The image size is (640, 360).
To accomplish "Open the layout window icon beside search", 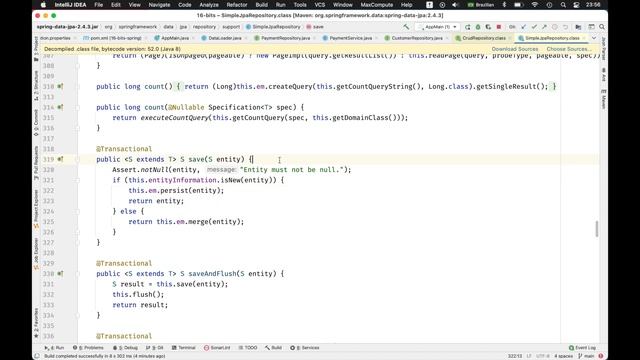I will (591, 27).
